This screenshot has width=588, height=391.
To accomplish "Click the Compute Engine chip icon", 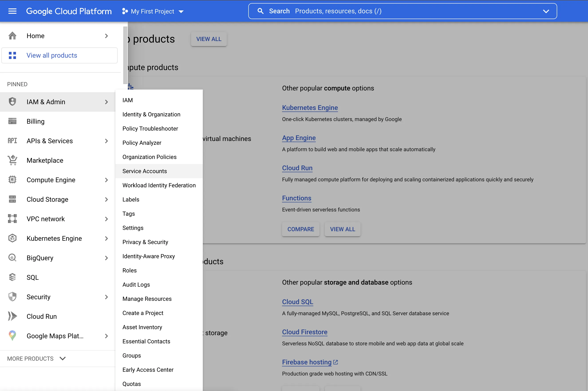I will pyautogui.click(x=12, y=180).
